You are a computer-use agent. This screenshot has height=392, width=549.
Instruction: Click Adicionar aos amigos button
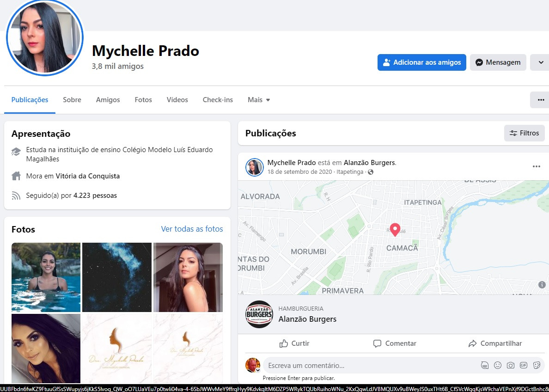(x=421, y=62)
